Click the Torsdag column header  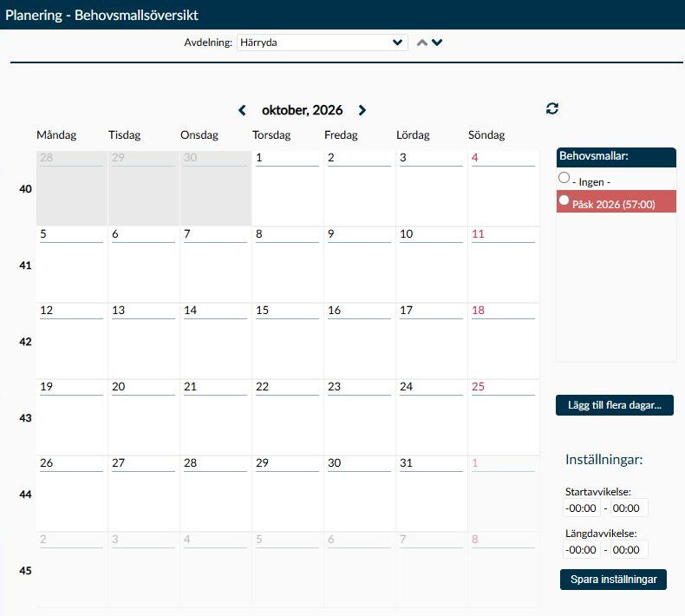click(271, 135)
